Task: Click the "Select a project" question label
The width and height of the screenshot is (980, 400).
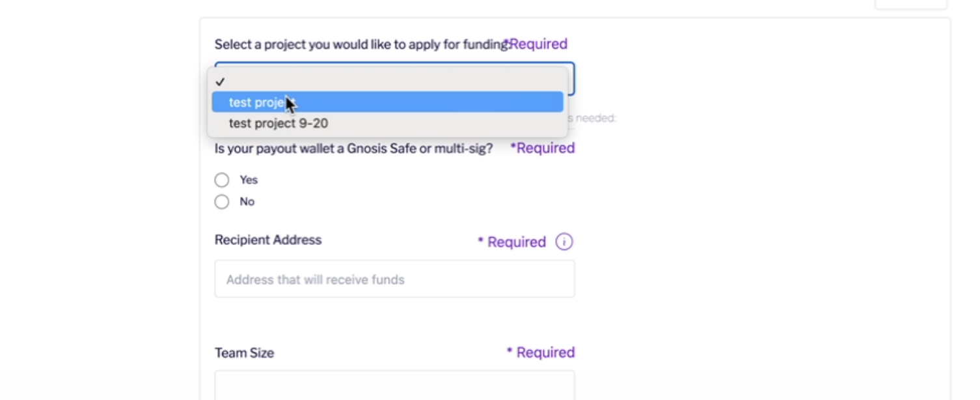Action: click(362, 44)
